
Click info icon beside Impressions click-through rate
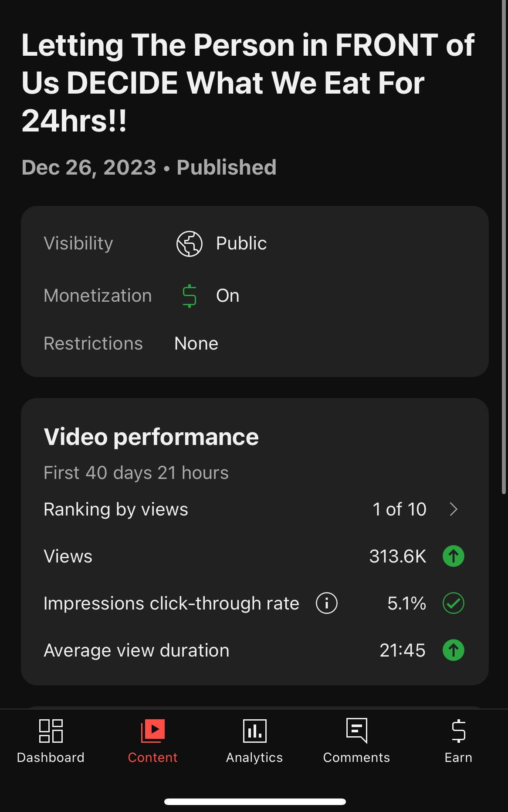[x=326, y=603]
